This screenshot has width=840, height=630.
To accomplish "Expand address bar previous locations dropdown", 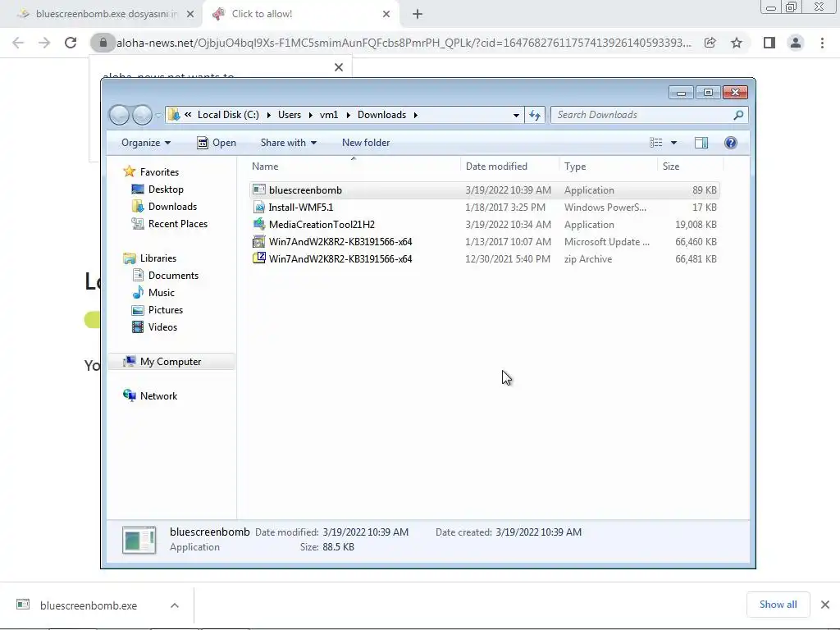I will point(516,115).
